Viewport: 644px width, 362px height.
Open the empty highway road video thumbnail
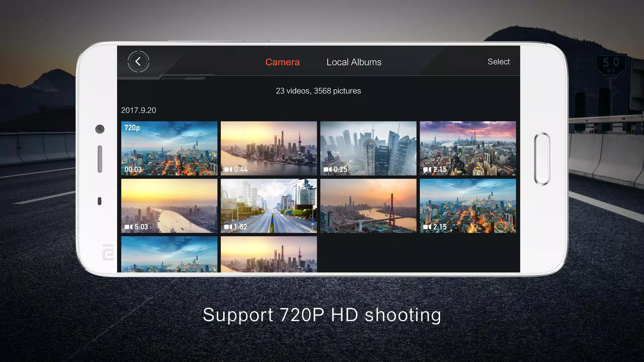pyautogui.click(x=269, y=206)
